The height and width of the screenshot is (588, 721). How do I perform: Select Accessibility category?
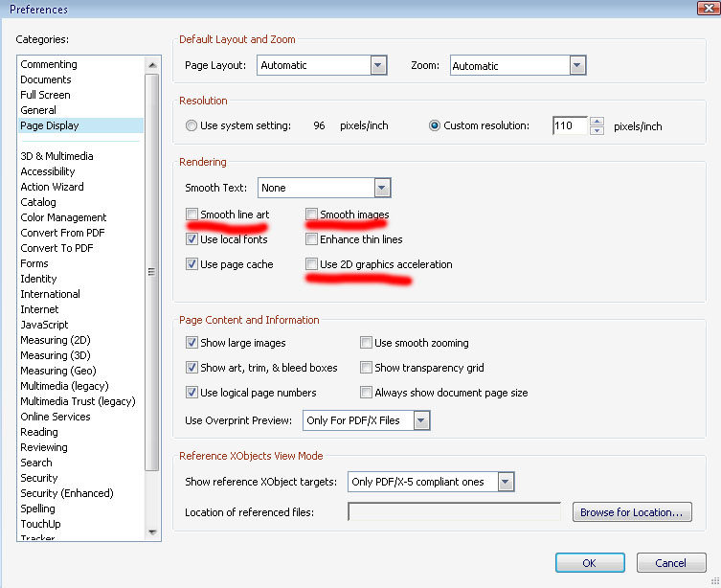coord(47,171)
